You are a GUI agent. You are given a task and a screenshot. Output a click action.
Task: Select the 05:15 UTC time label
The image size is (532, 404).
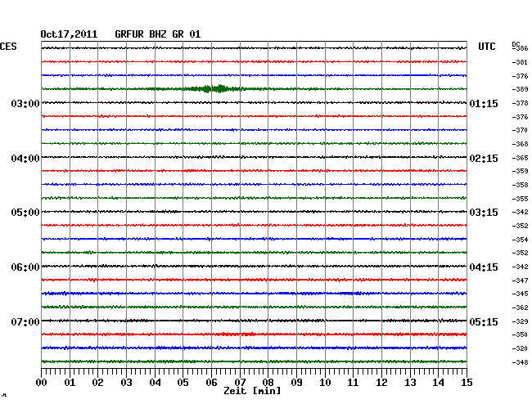484,321
